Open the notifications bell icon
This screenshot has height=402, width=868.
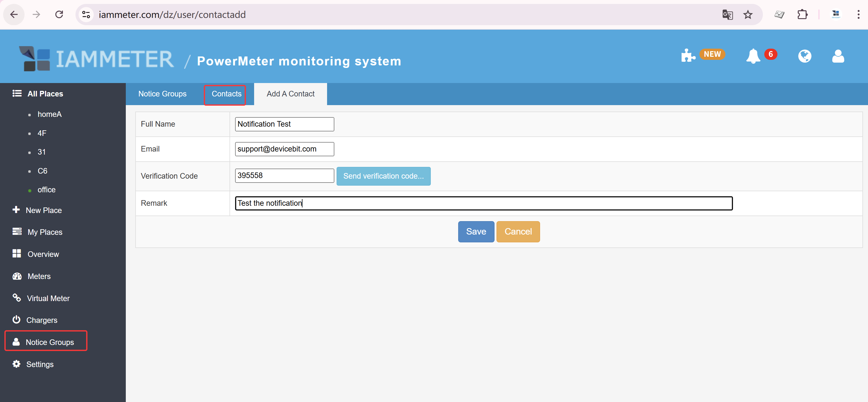click(x=753, y=56)
